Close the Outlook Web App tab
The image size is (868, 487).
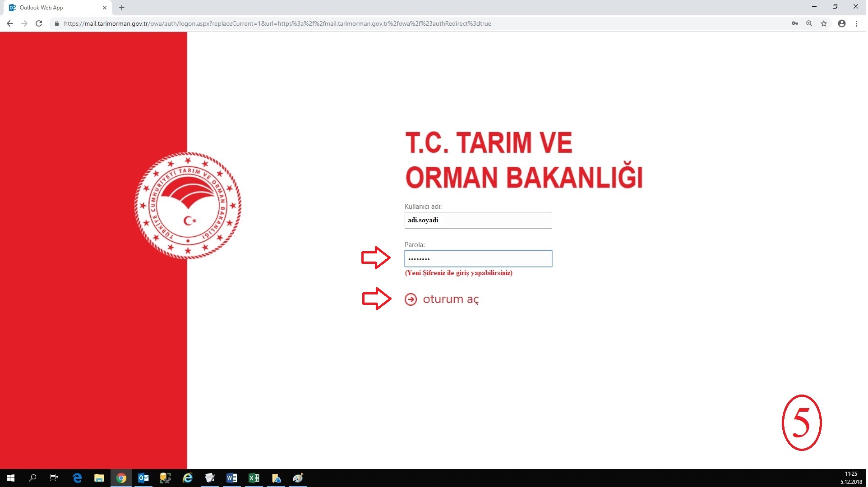pyautogui.click(x=105, y=8)
